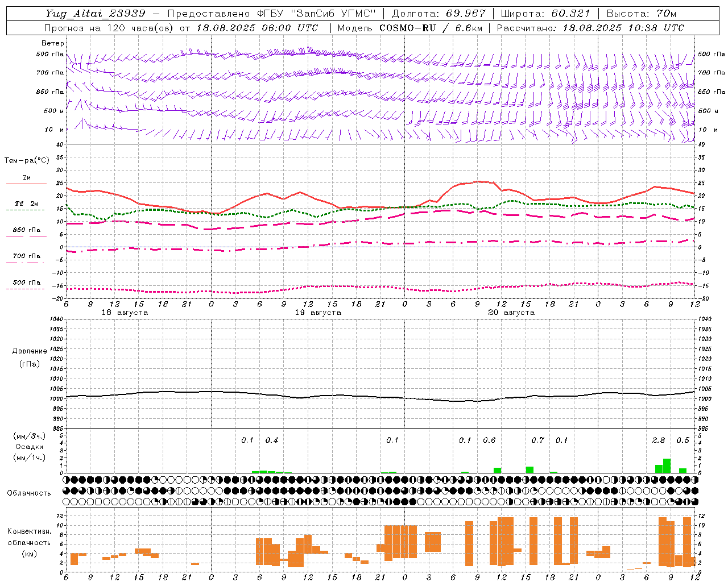Click the 0.4 precipitation amount

point(272,440)
